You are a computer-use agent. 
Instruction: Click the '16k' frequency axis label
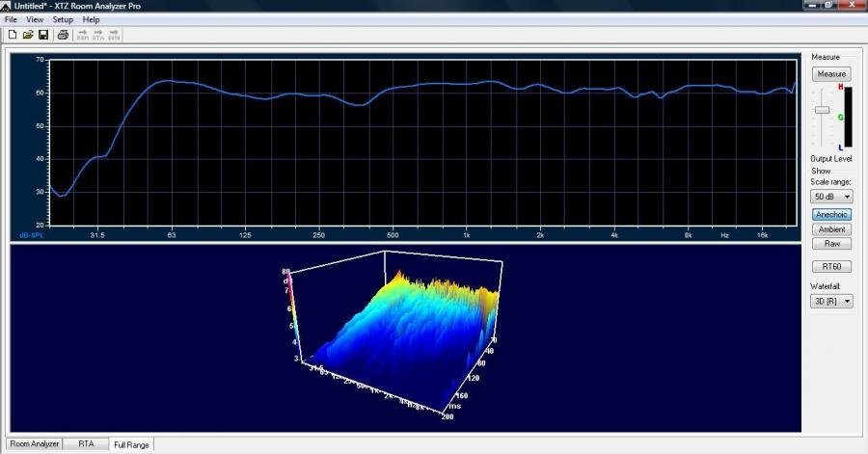(762, 235)
